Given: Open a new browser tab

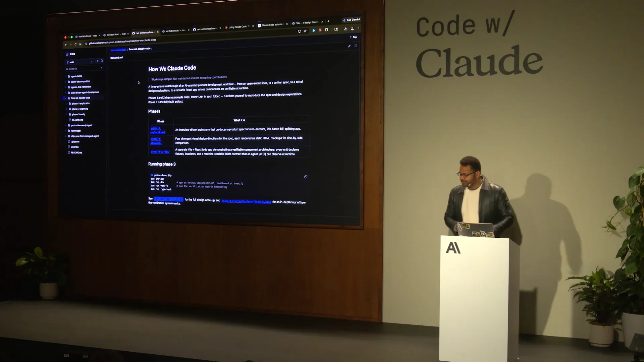Looking at the screenshot, I should point(328,21).
